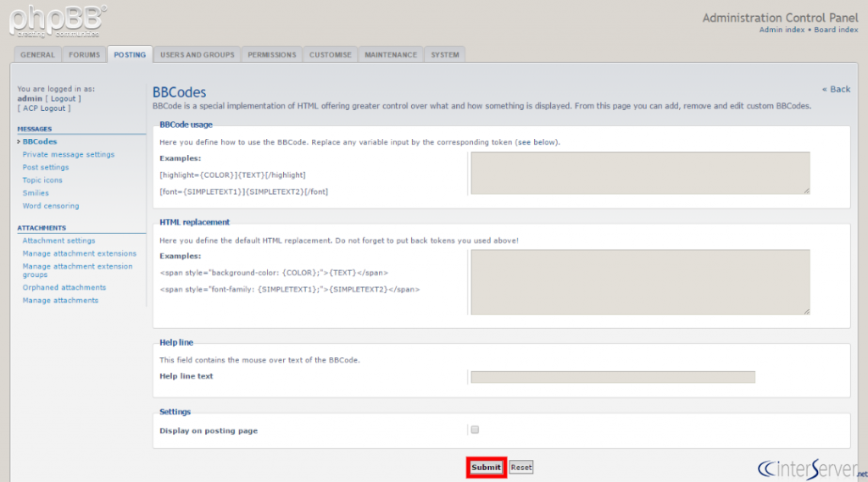868x482 pixels.
Task: Focus the HTML replacement text area
Action: 641,282
